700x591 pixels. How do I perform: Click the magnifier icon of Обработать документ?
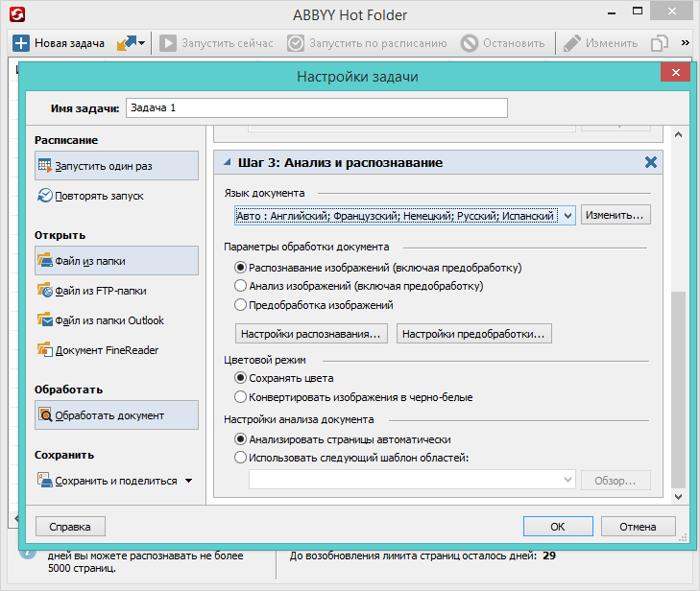(45, 414)
